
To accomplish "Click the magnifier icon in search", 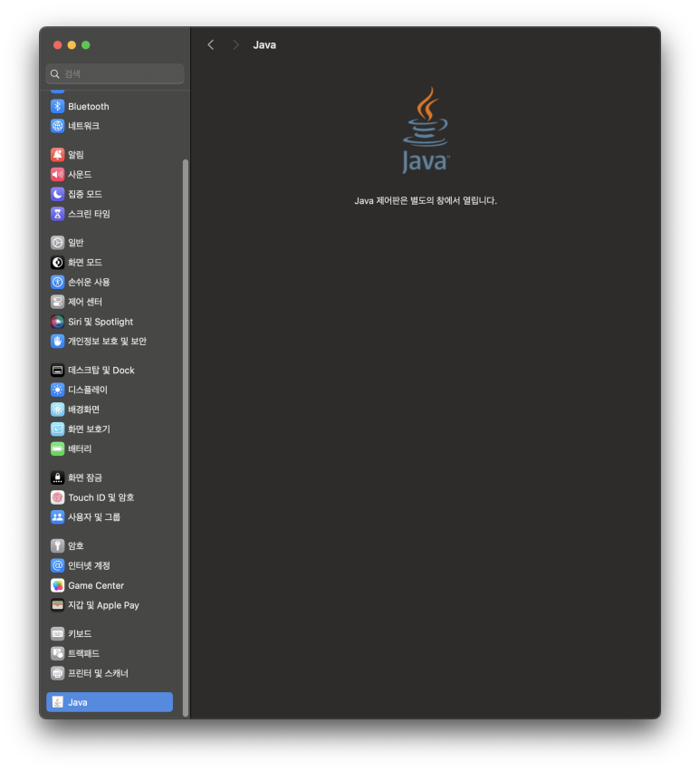I will coord(55,73).
